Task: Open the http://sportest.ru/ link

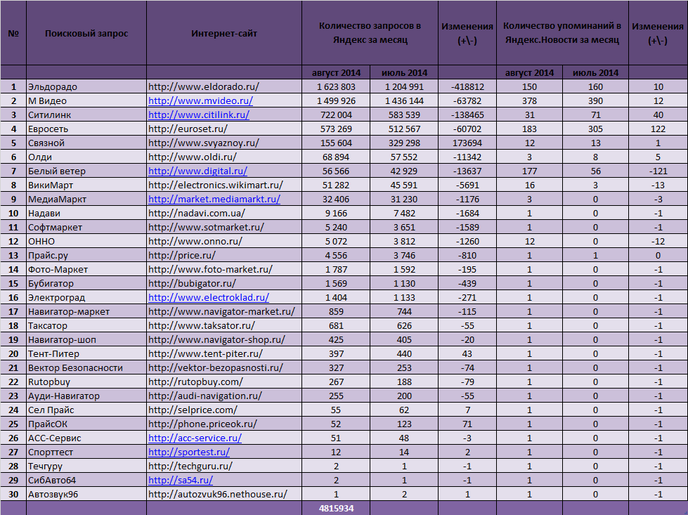Action: coord(189,452)
